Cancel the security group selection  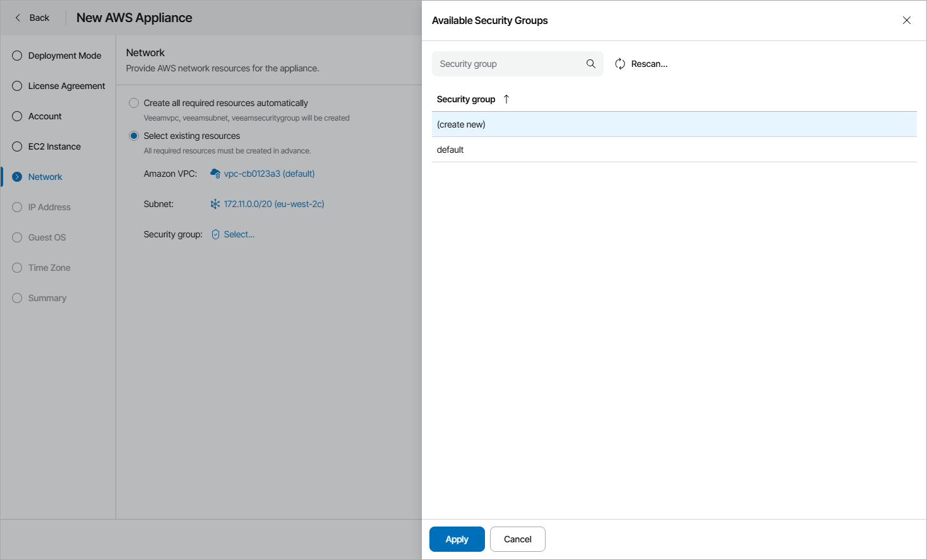click(x=517, y=539)
